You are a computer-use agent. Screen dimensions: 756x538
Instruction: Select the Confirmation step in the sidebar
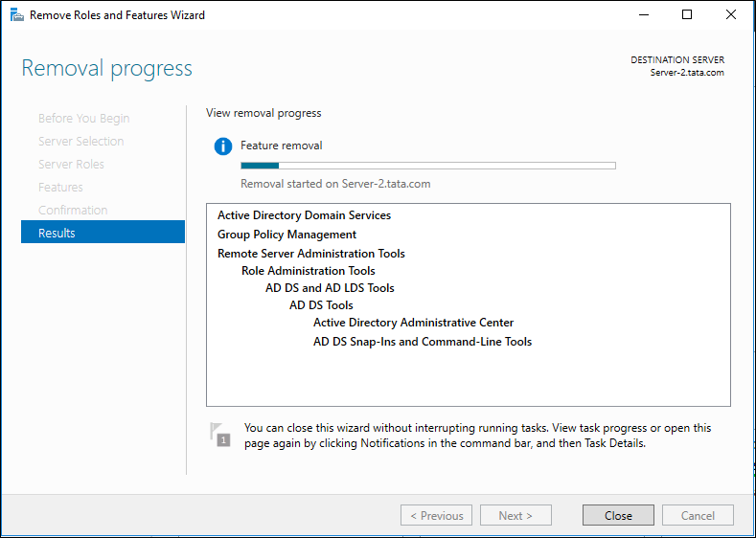click(73, 210)
